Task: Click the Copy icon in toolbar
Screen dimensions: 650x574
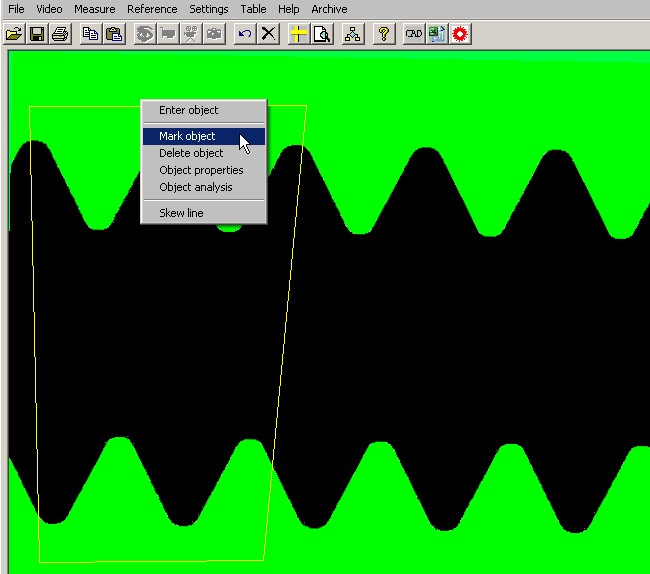Action: (90, 34)
